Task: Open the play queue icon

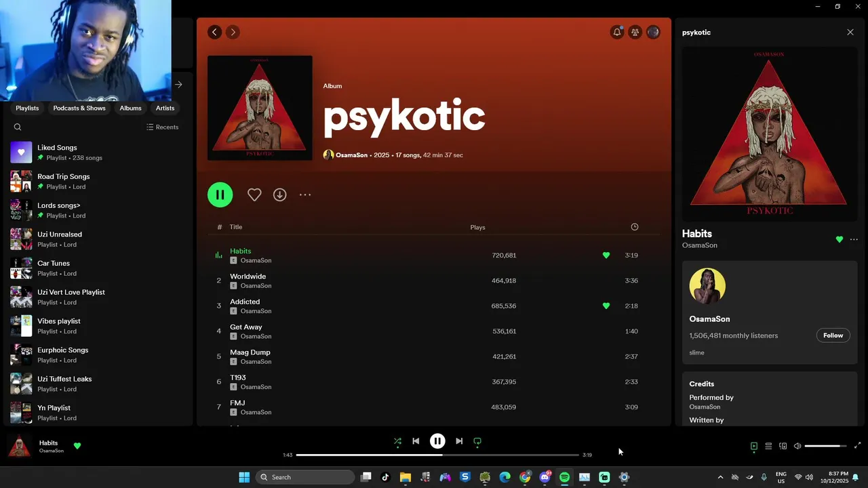Action: coord(768,446)
